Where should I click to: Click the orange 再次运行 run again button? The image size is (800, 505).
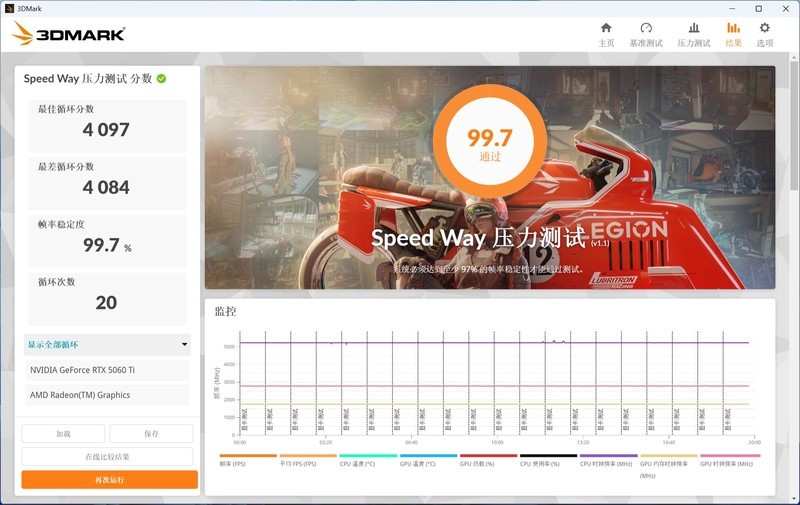point(109,479)
